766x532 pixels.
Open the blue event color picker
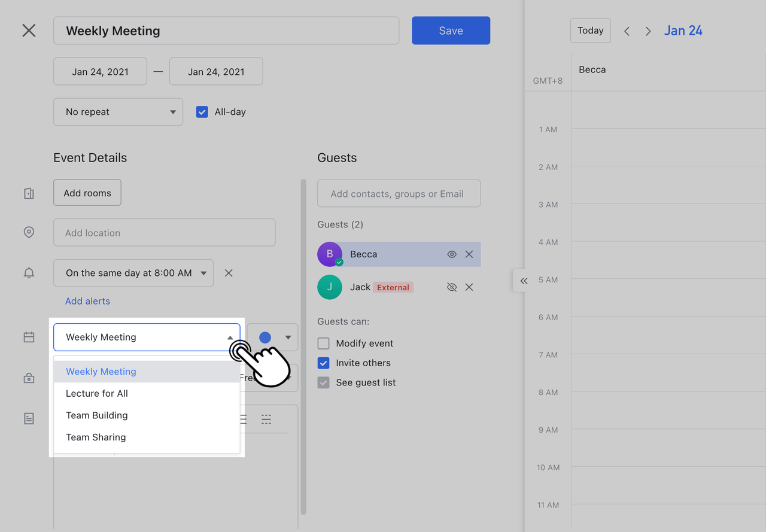[273, 338]
